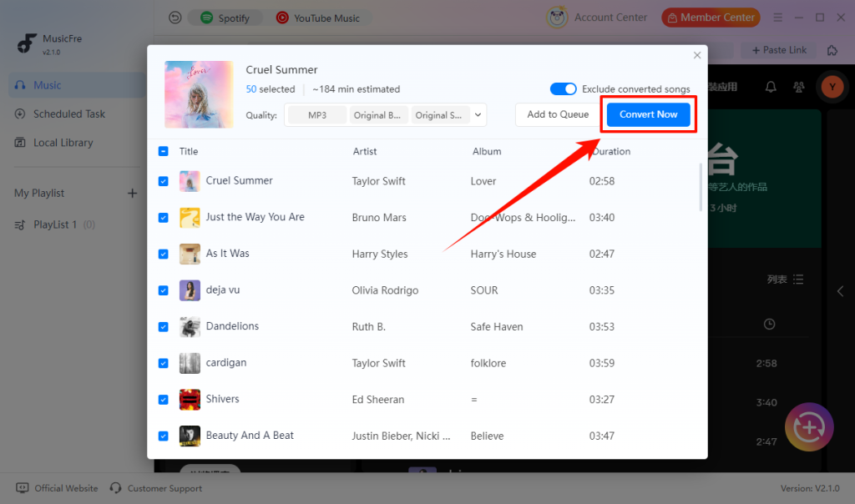The width and height of the screenshot is (855, 504).
Task: Open the hamburger menu icon in title bar
Action: [x=777, y=18]
